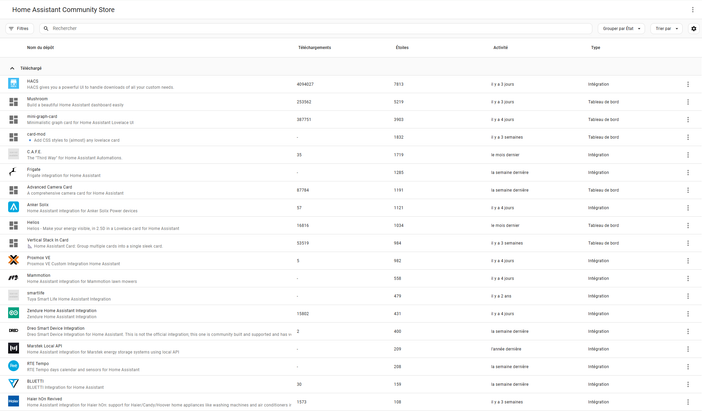Click the HACS download count 4094027
The height and width of the screenshot is (411, 702).
click(x=305, y=84)
